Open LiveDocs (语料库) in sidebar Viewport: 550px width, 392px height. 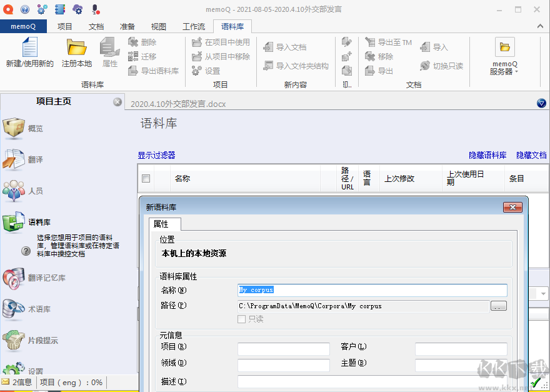point(27,222)
